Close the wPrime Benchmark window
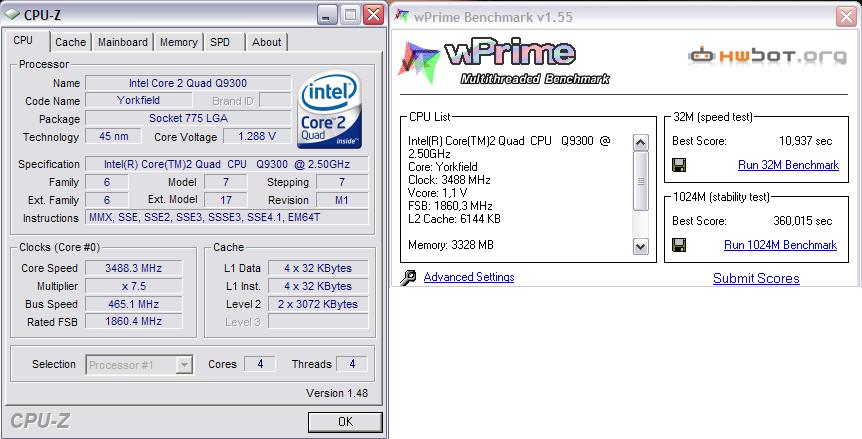This screenshot has height=439, width=862. pos(847,16)
